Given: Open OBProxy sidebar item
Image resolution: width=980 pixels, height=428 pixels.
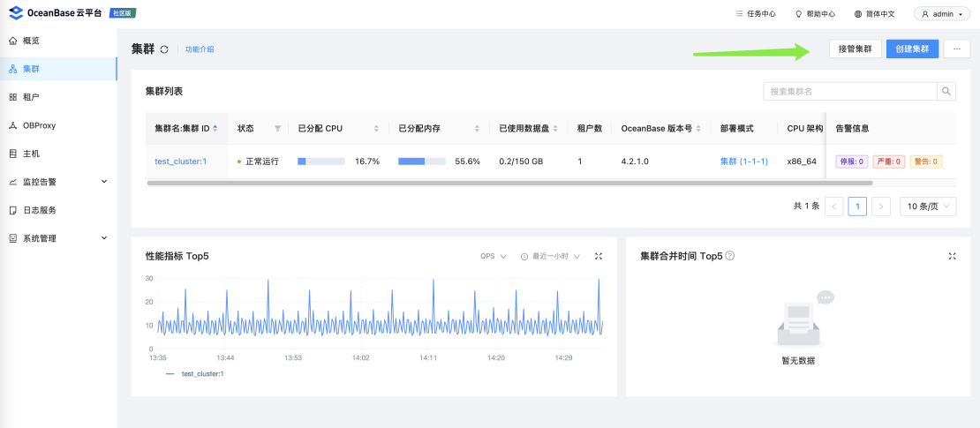Looking at the screenshot, I should pyautogui.click(x=59, y=125).
